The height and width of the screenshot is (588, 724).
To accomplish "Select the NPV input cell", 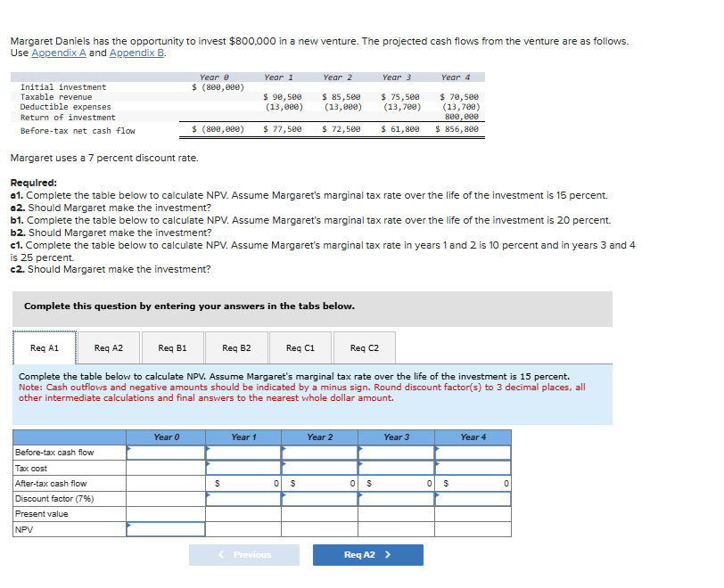I will (x=166, y=529).
